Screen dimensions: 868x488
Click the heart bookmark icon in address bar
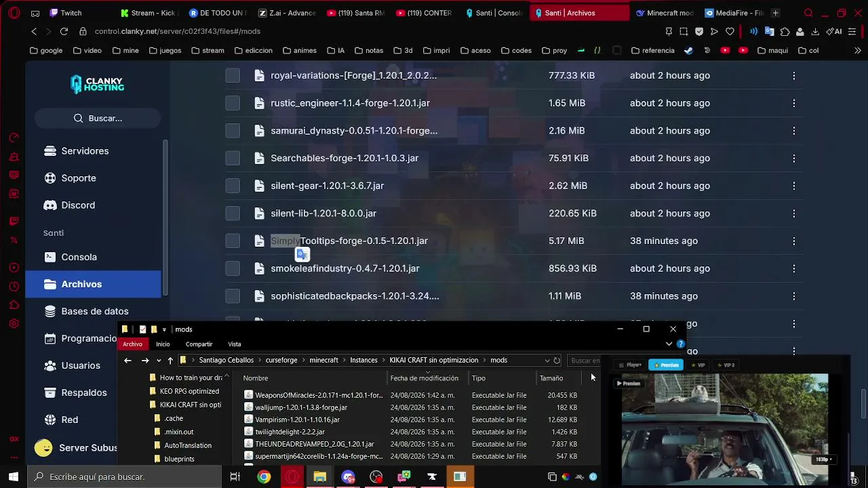click(x=730, y=31)
